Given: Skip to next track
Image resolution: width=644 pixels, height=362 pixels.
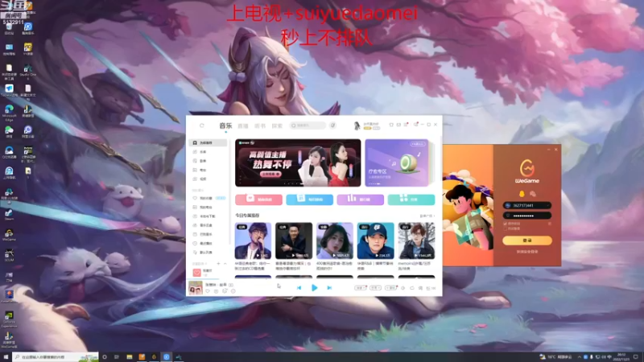Looking at the screenshot, I should click(329, 288).
